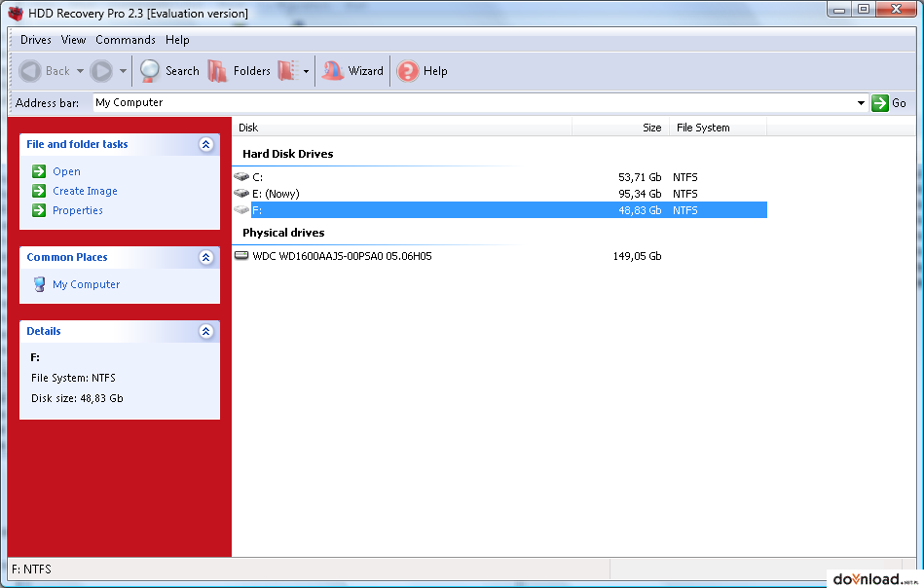Click the 95,34 Gb size value
This screenshot has height=588, width=924.
[640, 194]
